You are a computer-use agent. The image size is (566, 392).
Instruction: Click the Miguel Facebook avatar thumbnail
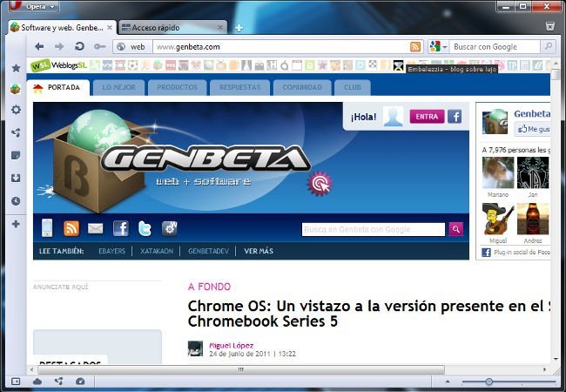click(498, 219)
